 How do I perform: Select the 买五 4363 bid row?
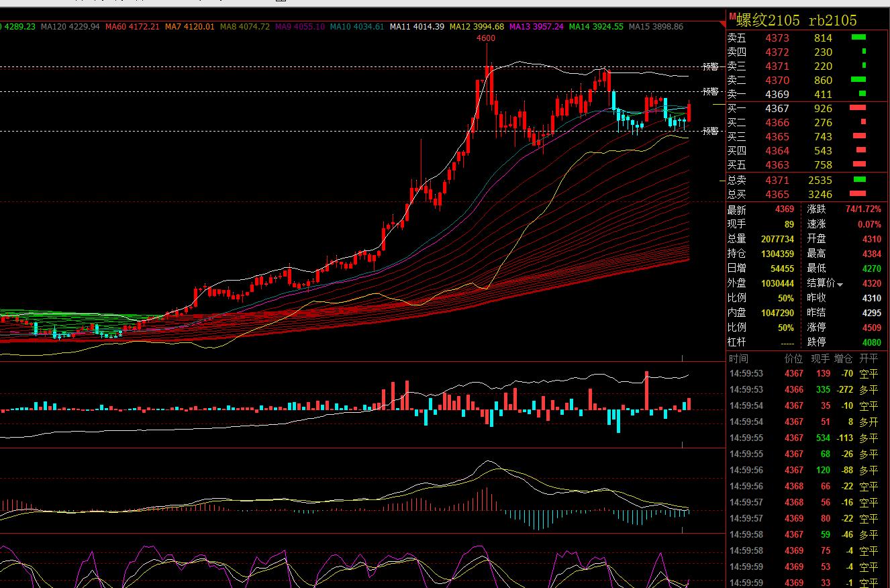pyautogui.click(x=807, y=165)
